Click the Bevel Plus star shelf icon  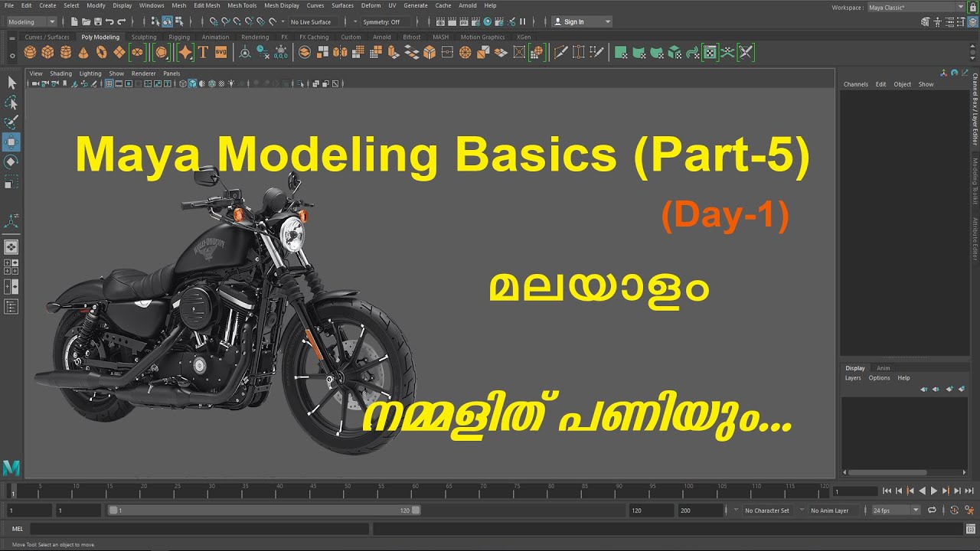click(185, 53)
